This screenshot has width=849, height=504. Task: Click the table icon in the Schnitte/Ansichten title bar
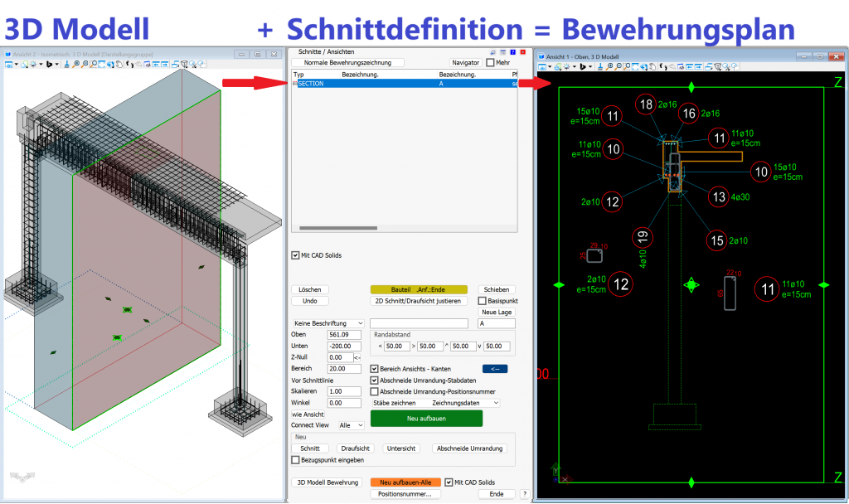point(502,52)
